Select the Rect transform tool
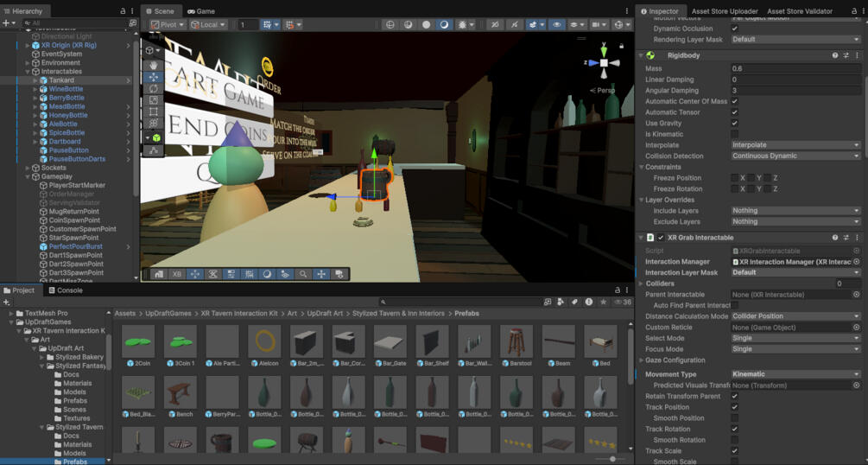868x465 pixels. coord(154,111)
